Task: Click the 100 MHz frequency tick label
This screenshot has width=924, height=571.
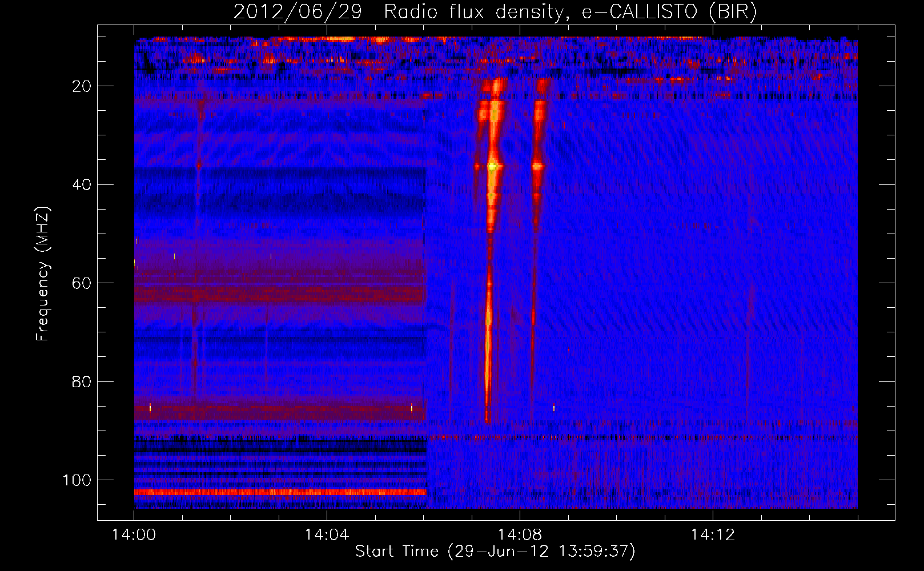Action: point(77,480)
